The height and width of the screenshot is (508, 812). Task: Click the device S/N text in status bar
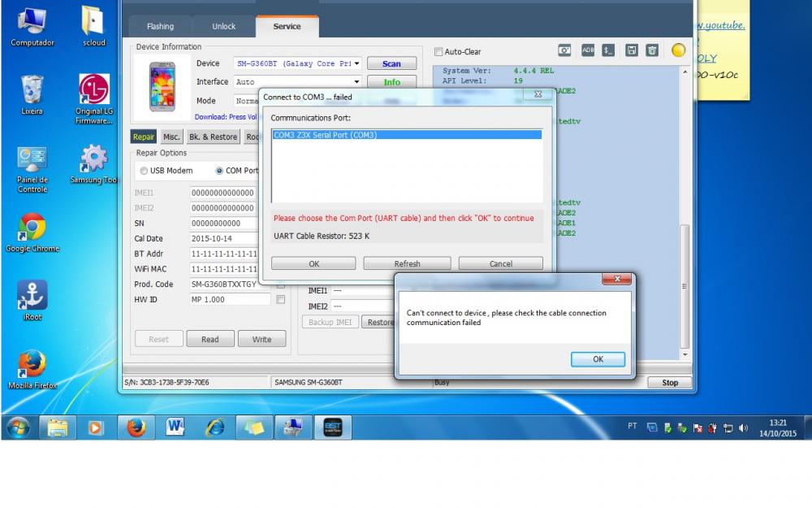click(x=166, y=383)
